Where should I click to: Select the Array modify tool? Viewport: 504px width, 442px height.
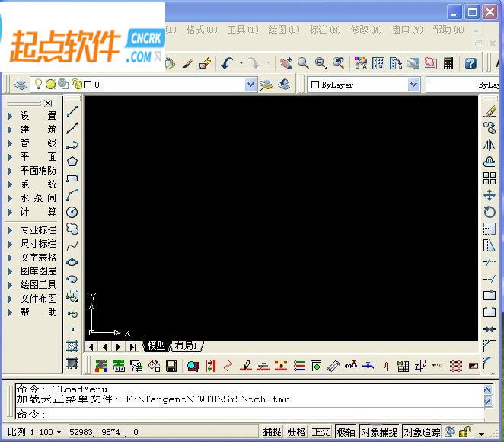(x=490, y=178)
